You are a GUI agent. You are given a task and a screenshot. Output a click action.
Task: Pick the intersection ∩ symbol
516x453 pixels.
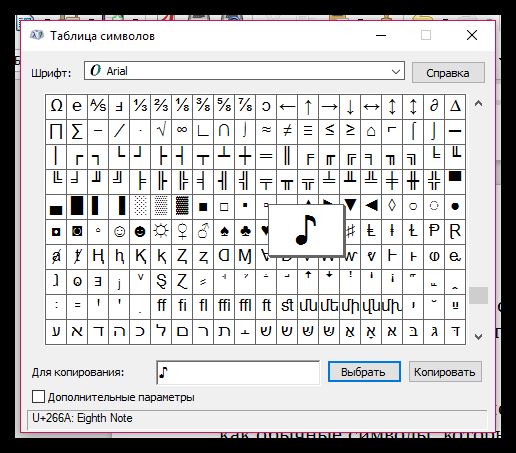[224, 131]
